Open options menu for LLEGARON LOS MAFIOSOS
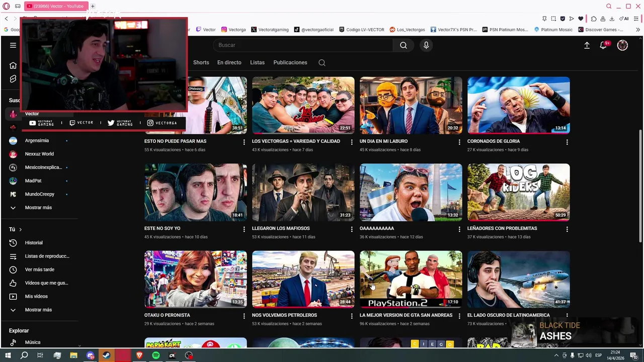This screenshot has width=644, height=362. click(352, 229)
